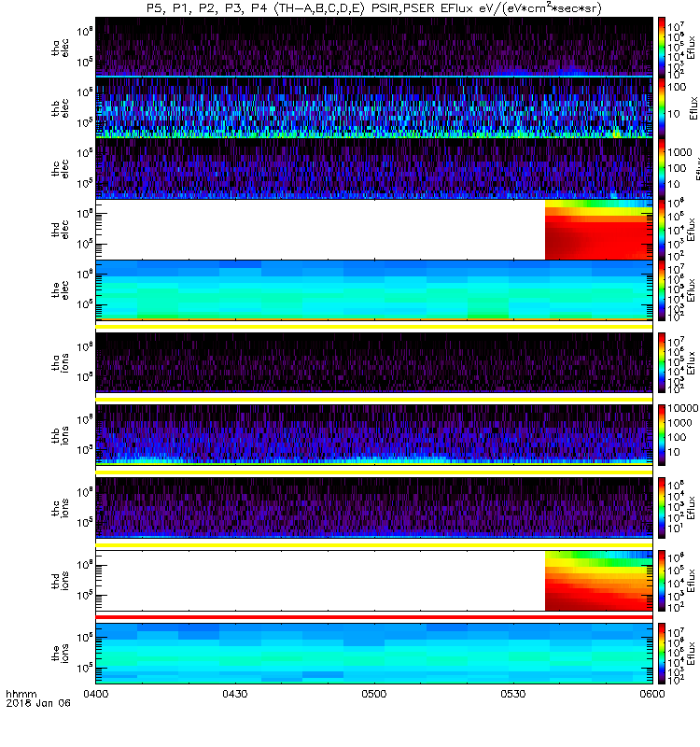Click the yellow status bar above tha ions panel

coord(374,327)
